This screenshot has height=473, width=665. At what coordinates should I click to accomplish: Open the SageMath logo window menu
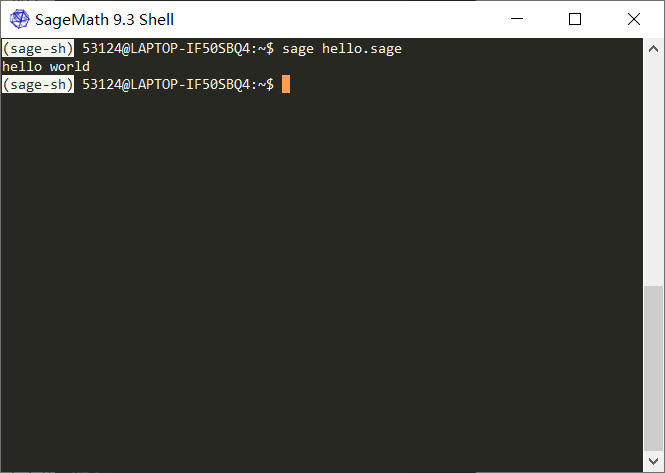[x=20, y=19]
